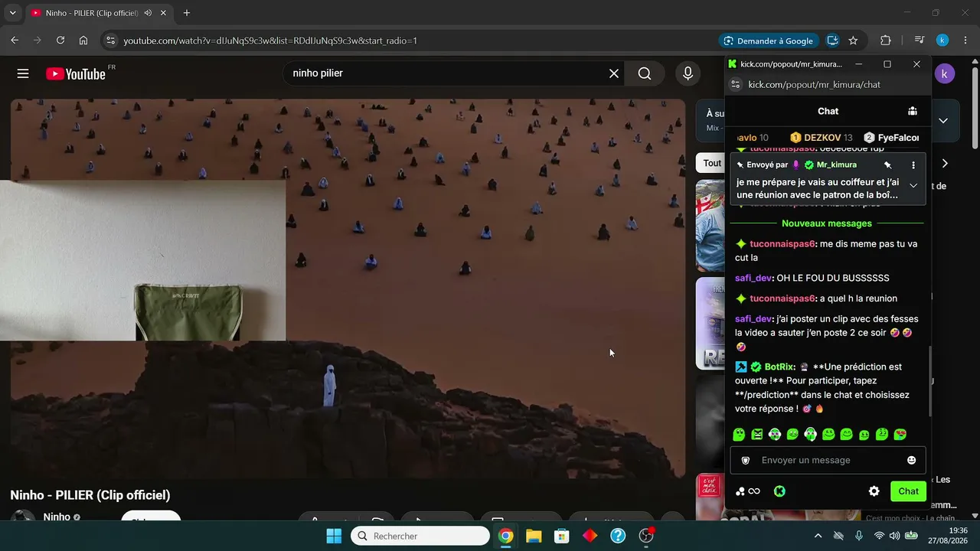980x551 pixels.
Task: Click the FyeFalcon leaderboard entry
Action: click(891, 138)
